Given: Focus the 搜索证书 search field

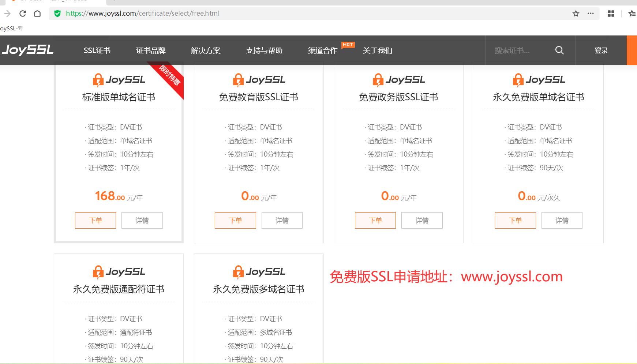Looking at the screenshot, I should [x=521, y=50].
